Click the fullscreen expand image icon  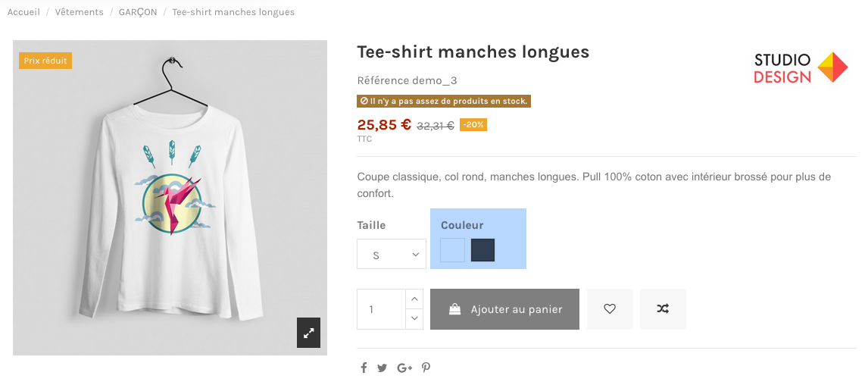[x=308, y=333]
